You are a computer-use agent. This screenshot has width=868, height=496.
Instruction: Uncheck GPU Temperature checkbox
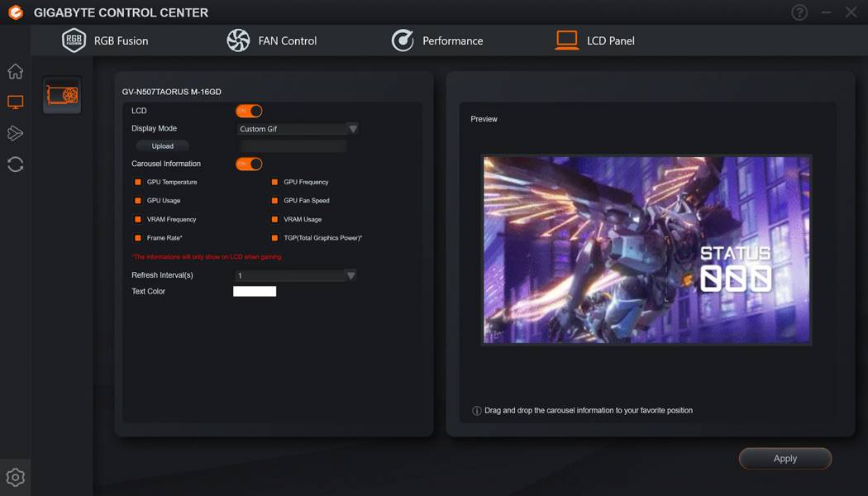138,182
